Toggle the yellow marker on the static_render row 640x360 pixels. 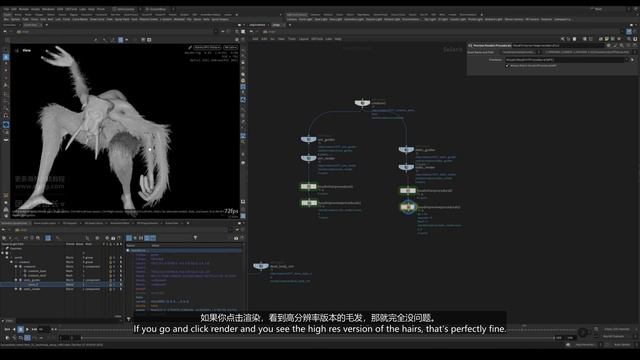point(110,289)
